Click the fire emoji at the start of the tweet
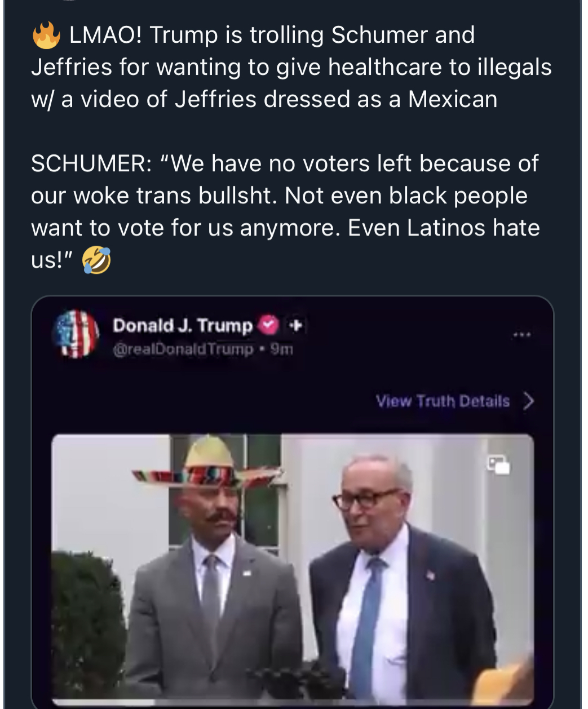The height and width of the screenshot is (709, 588). click(48, 36)
